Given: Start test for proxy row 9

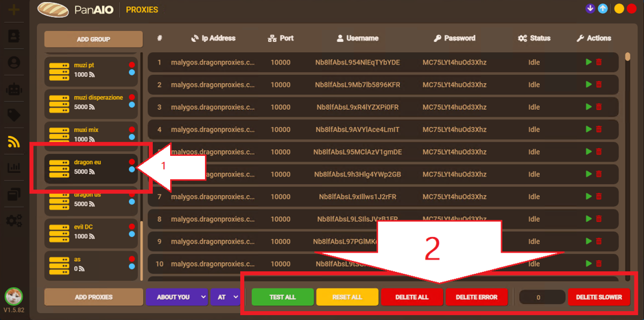Looking at the screenshot, I should click(589, 241).
